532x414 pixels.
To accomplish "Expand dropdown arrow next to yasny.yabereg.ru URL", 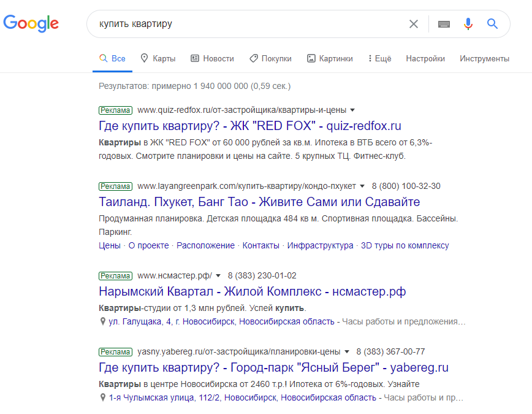I will click(x=347, y=351).
